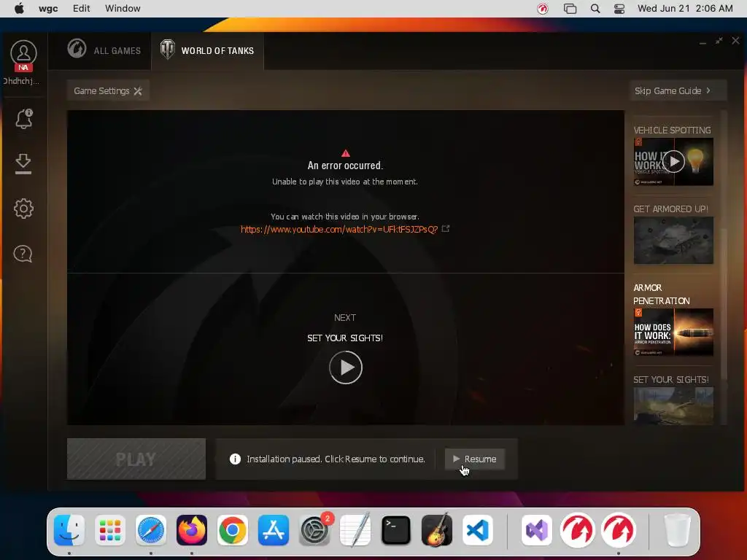Open the Apple menu

(19, 9)
